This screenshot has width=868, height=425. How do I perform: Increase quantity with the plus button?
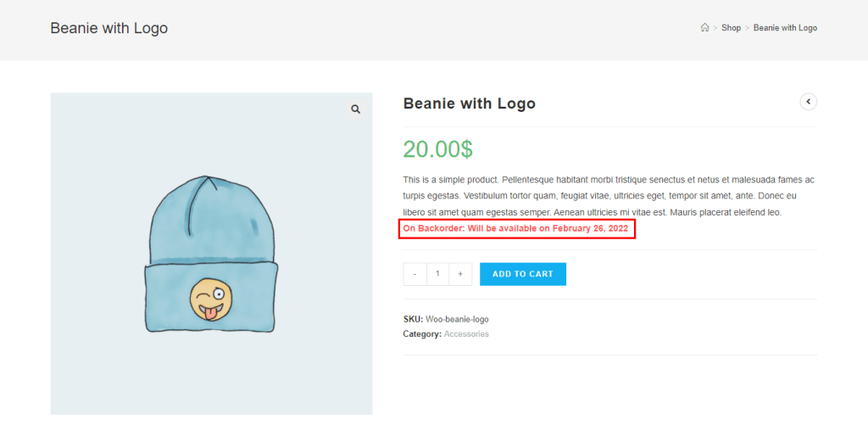click(460, 274)
